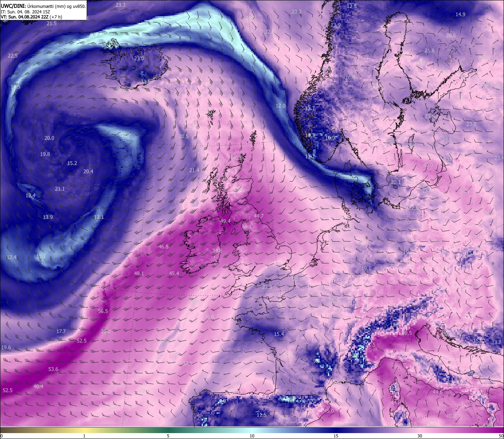Click the 49.4 value over Northern Ireland

click(x=225, y=221)
